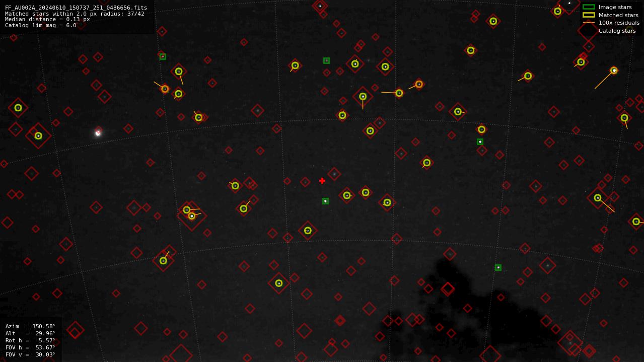This screenshot has width=644, height=362.
Task: Click the red center cross marker
Action: pyautogui.click(x=322, y=181)
